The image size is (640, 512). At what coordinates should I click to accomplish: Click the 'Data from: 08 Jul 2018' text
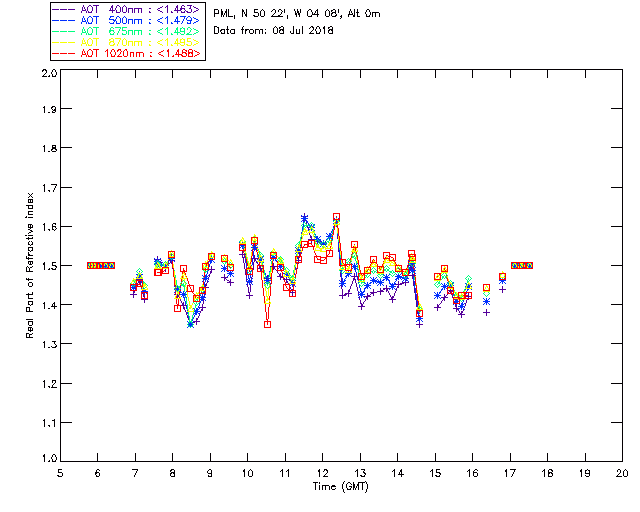pyautogui.click(x=273, y=31)
